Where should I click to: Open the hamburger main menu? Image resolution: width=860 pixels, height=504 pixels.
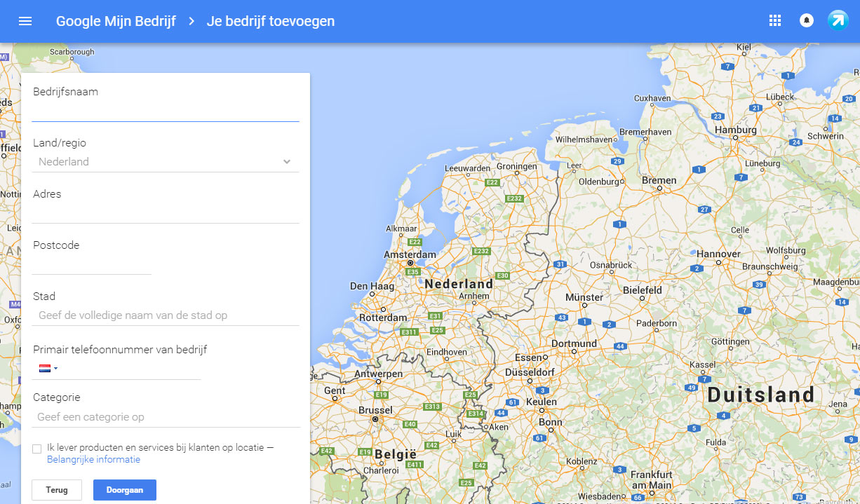pos(25,21)
